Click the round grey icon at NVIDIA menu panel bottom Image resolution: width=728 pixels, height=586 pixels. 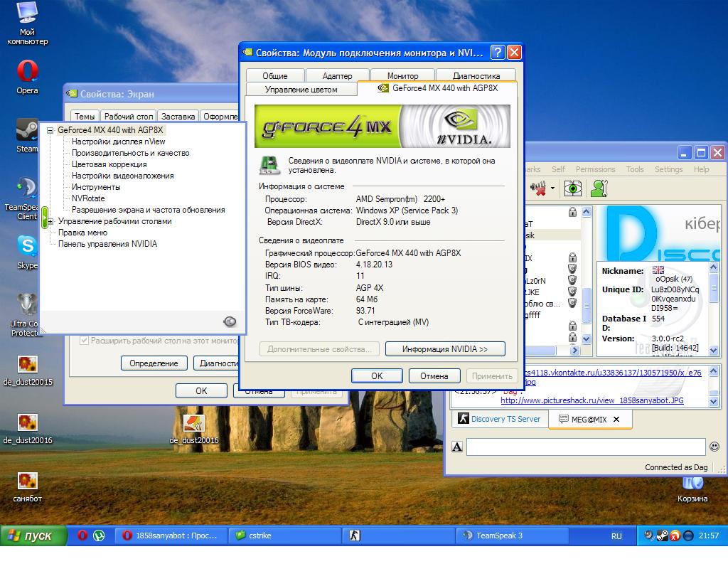tap(230, 321)
